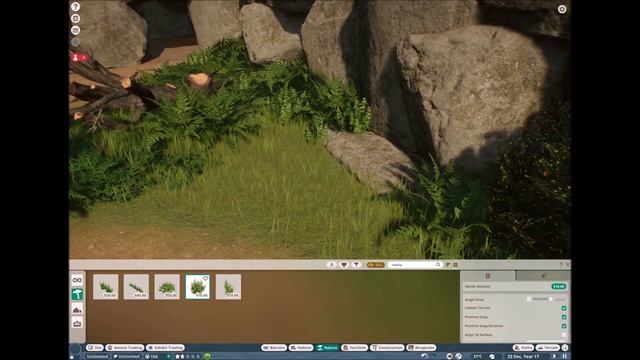This screenshot has width=640, height=360.
Task: Favourite the selected fern with heart
Action: click(x=205, y=279)
